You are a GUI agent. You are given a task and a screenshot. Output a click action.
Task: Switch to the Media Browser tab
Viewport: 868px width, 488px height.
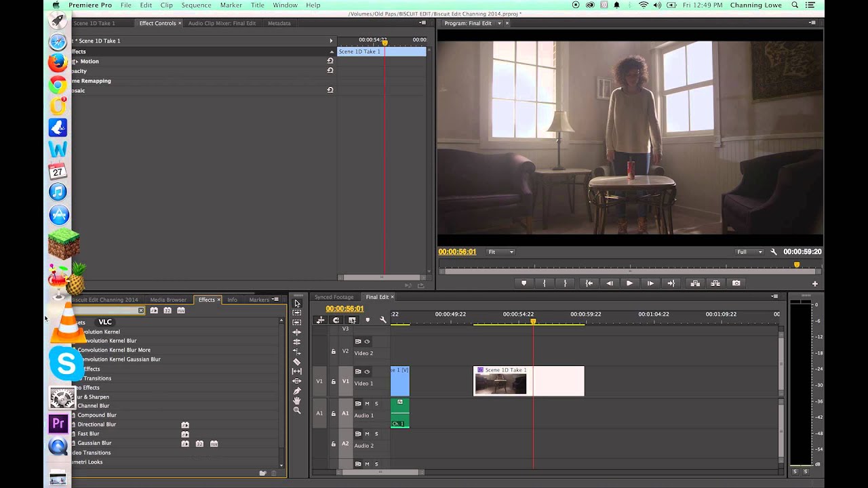pos(168,300)
